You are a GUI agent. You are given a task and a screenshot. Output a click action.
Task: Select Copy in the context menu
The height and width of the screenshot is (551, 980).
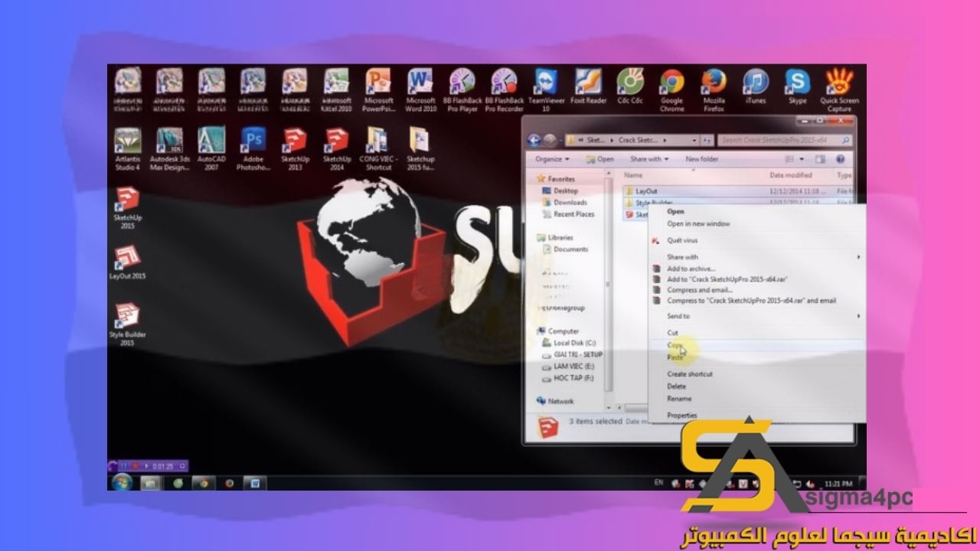(675, 345)
